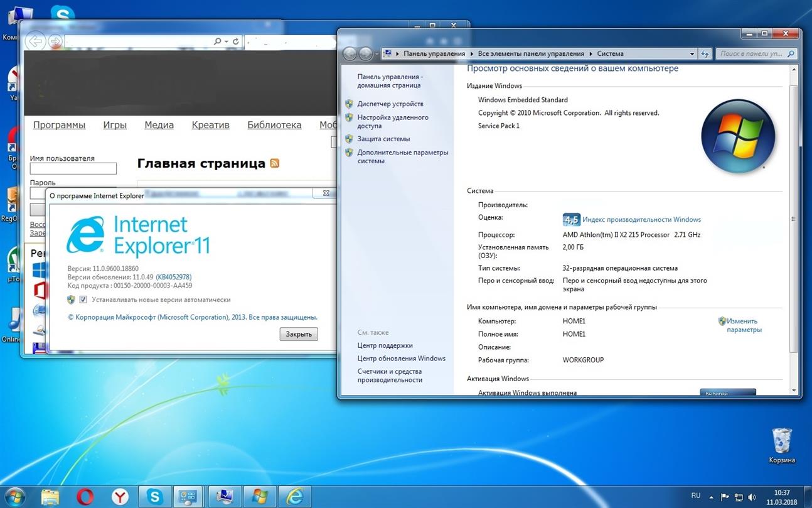
Task: Click the RSS feed icon next to Главная страница
Action: click(x=274, y=163)
